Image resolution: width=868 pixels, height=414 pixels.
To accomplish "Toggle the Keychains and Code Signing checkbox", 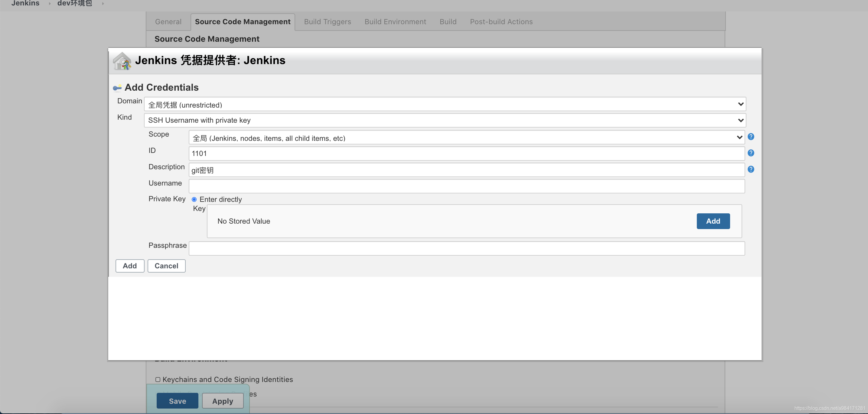I will [x=157, y=379].
